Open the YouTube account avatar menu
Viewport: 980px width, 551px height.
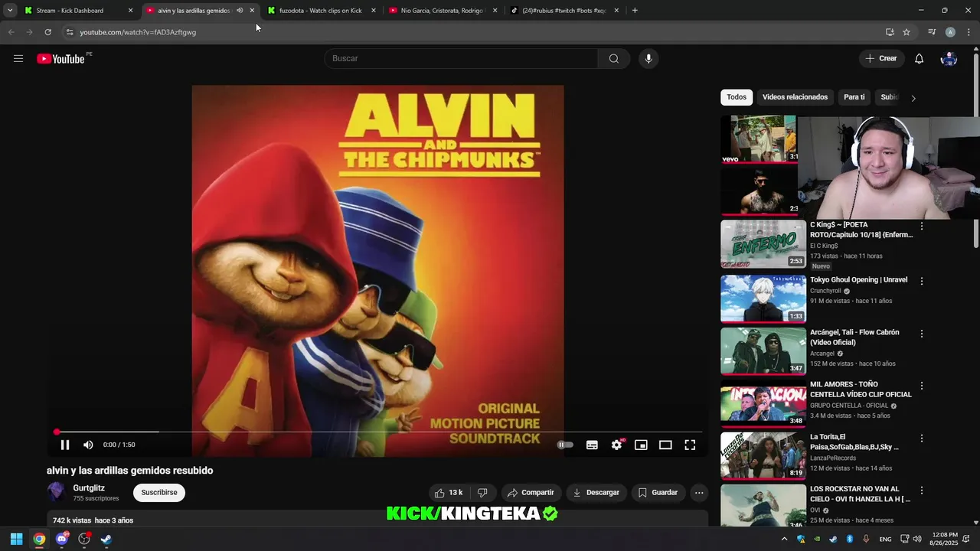(949, 59)
